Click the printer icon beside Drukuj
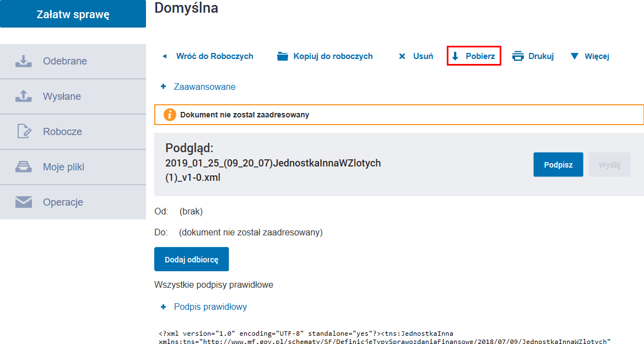The height and width of the screenshot is (344, 644). (x=518, y=56)
